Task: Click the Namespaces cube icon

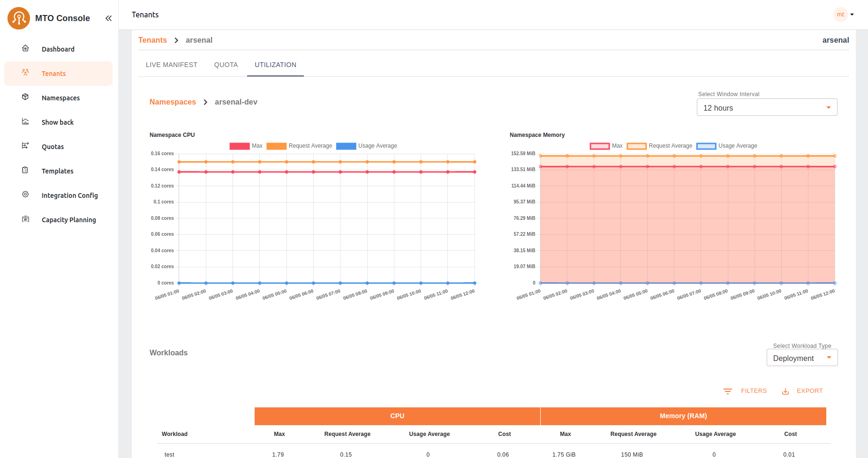Action: tap(26, 97)
